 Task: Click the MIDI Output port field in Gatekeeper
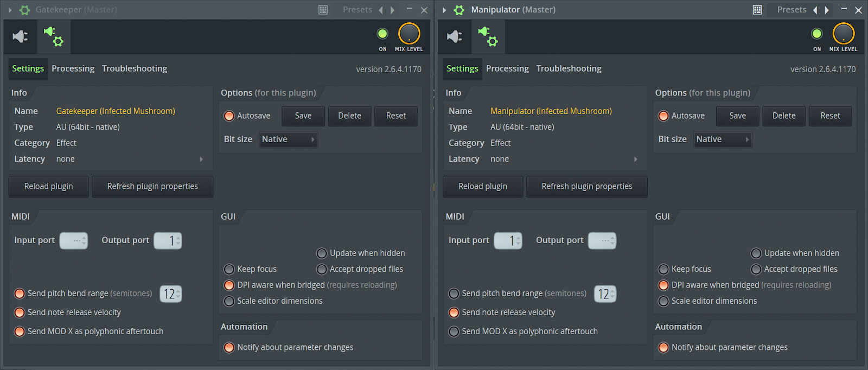coord(168,240)
